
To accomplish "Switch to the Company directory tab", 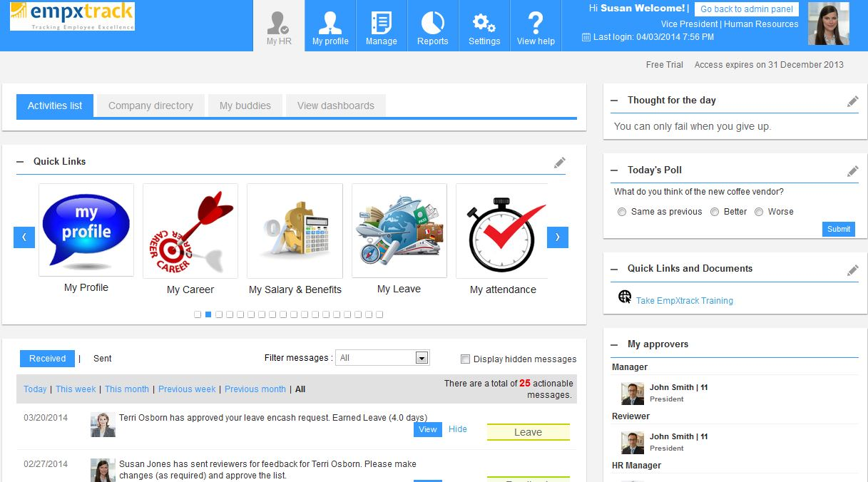I will (x=150, y=105).
